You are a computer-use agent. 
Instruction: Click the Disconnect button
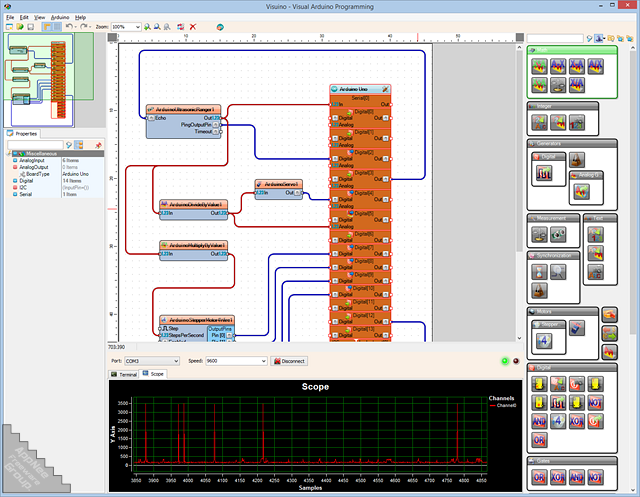[289, 361]
